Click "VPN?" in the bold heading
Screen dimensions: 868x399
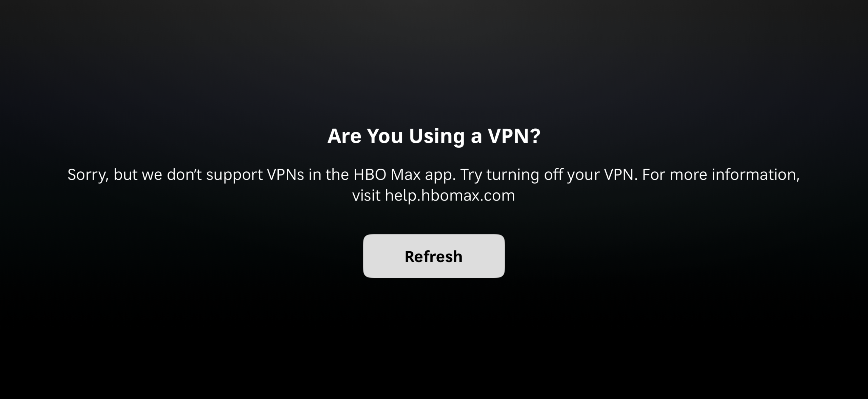click(514, 136)
